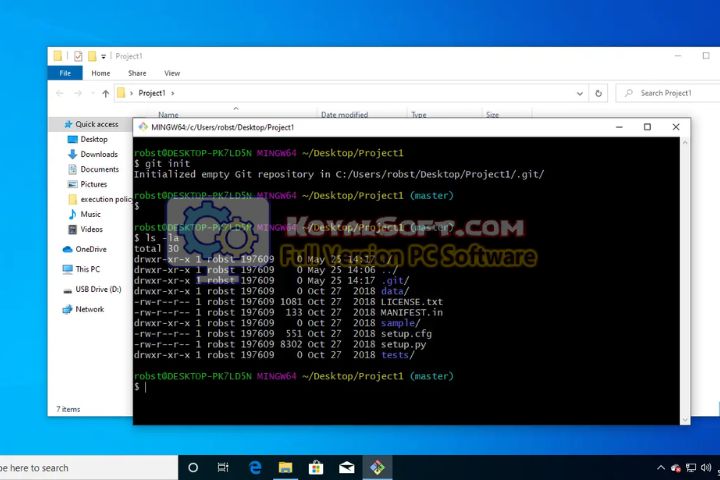This screenshot has width=720, height=480.
Task: Click MANIFEST.in in terminal output
Action: pyautogui.click(x=411, y=312)
